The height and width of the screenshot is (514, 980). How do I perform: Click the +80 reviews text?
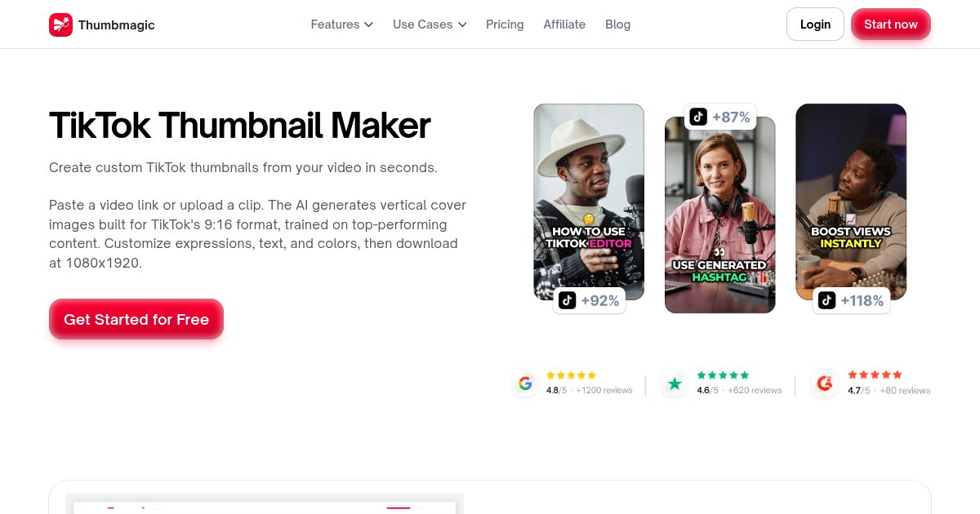[x=904, y=391]
